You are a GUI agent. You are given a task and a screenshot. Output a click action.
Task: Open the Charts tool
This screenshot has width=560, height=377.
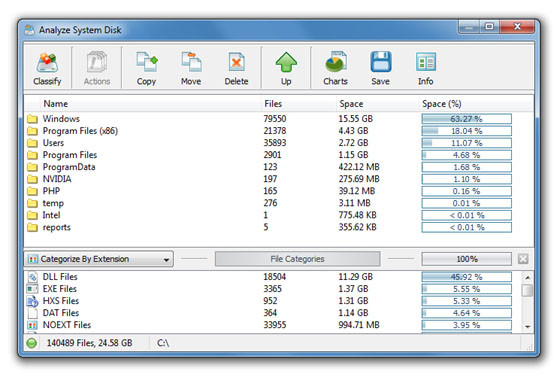(x=335, y=62)
